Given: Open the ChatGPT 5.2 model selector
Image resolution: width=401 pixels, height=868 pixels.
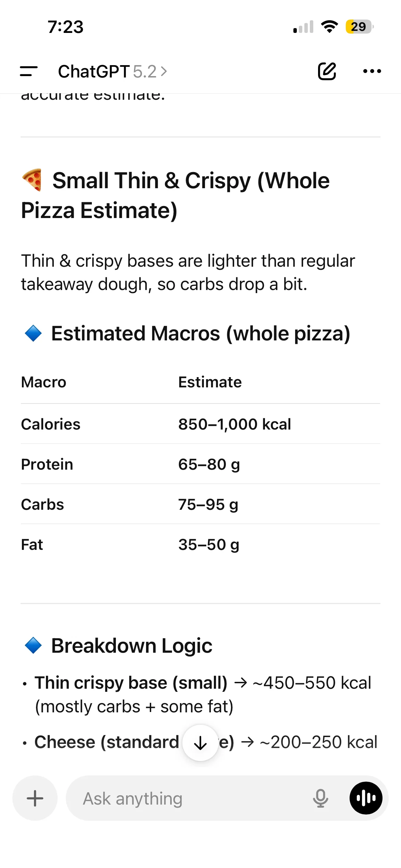Looking at the screenshot, I should tap(107, 72).
